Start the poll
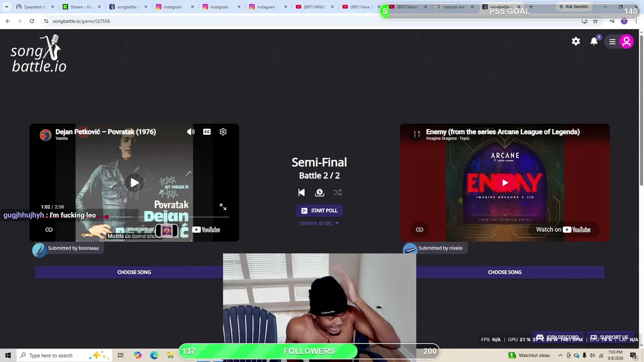Viewport: 644px width, 362px height. [319, 211]
